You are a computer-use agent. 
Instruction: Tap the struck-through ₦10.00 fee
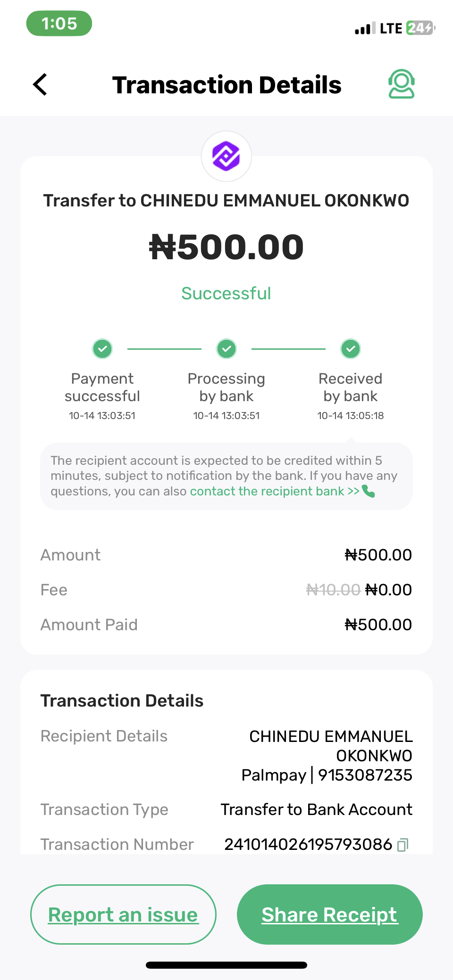point(333,590)
